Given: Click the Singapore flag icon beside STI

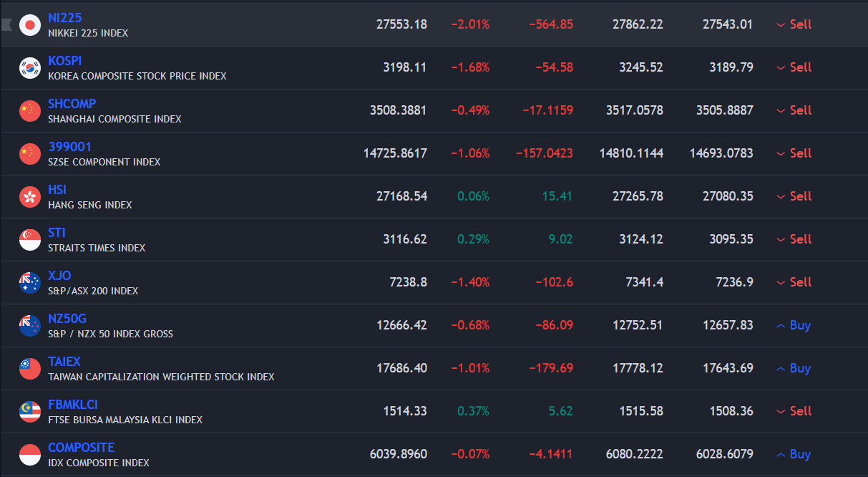Looking at the screenshot, I should [x=30, y=239].
